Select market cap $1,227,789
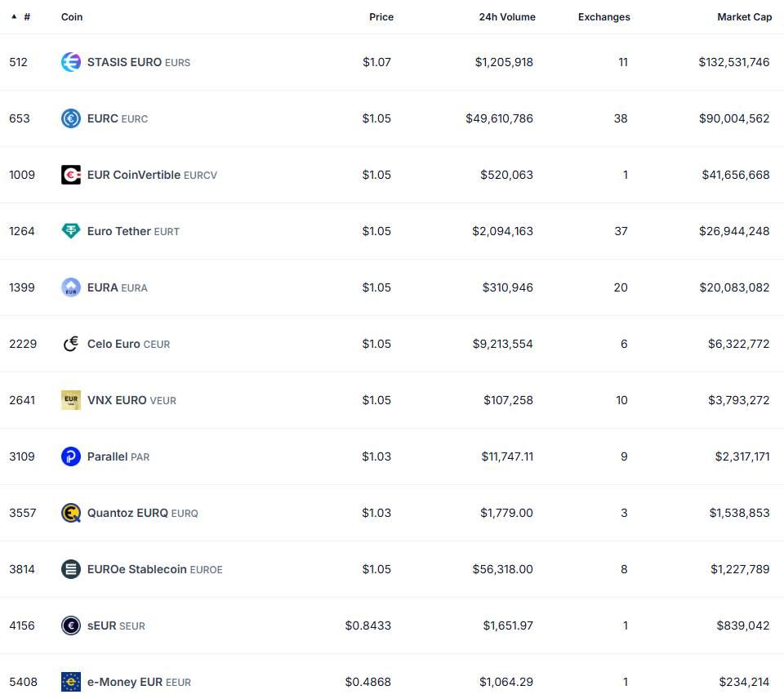This screenshot has height=699, width=784. [740, 569]
